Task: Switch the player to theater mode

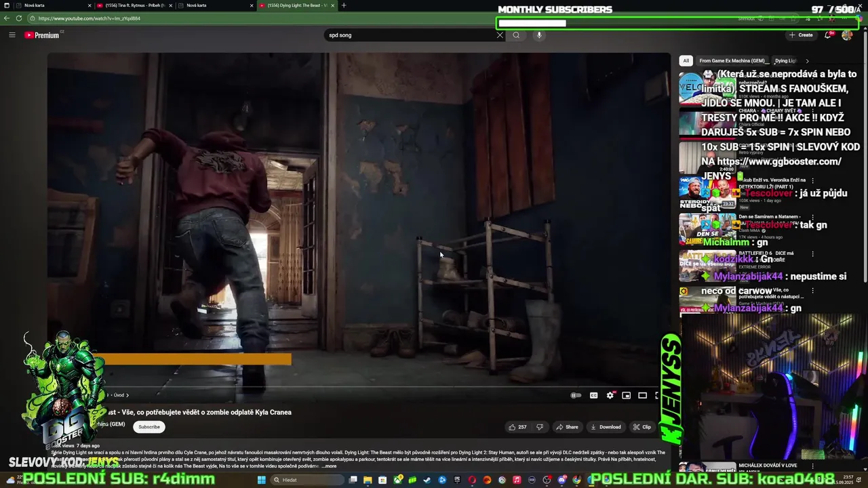Action: tap(643, 395)
